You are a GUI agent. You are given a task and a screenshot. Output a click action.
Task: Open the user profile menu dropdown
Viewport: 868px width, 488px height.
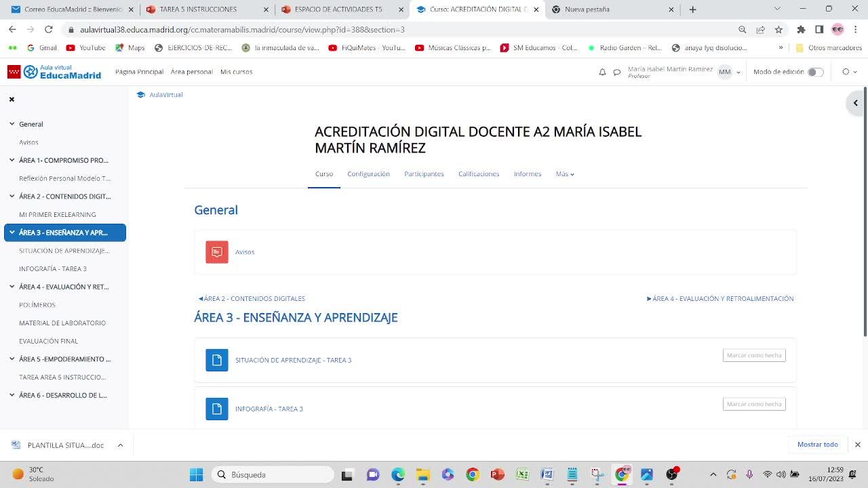729,72
